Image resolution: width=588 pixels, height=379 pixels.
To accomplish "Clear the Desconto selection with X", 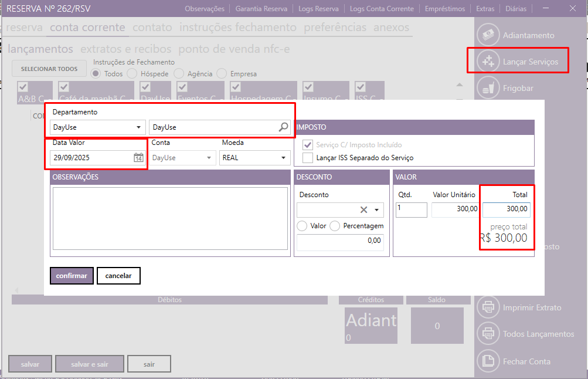I will pos(363,210).
